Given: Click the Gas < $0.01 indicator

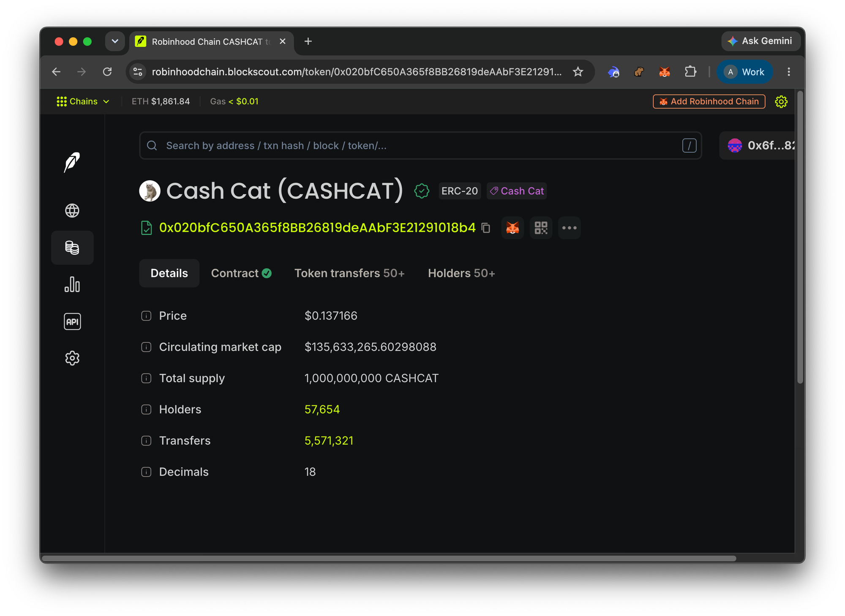Looking at the screenshot, I should pyautogui.click(x=234, y=101).
